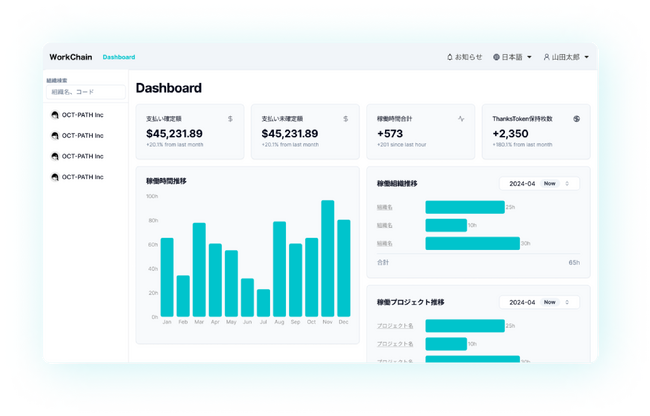This screenshot has height=416, width=650.
Task: Click the globe language icon
Action: 496,57
